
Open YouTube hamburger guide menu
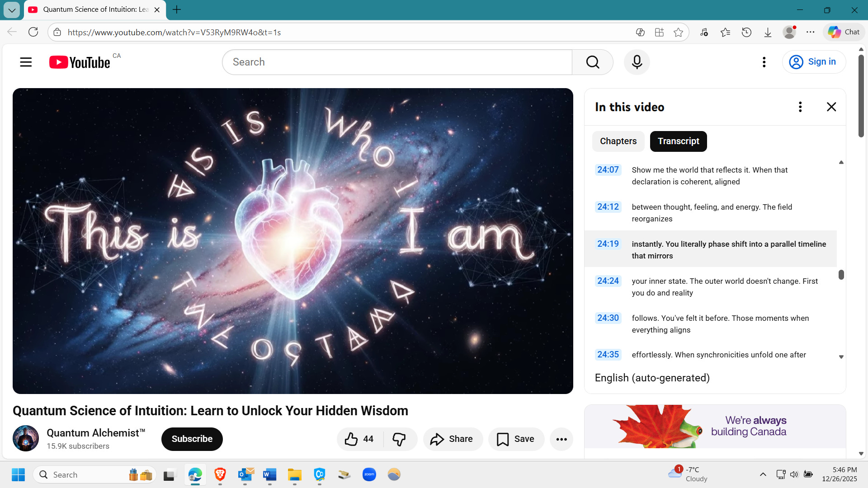26,62
